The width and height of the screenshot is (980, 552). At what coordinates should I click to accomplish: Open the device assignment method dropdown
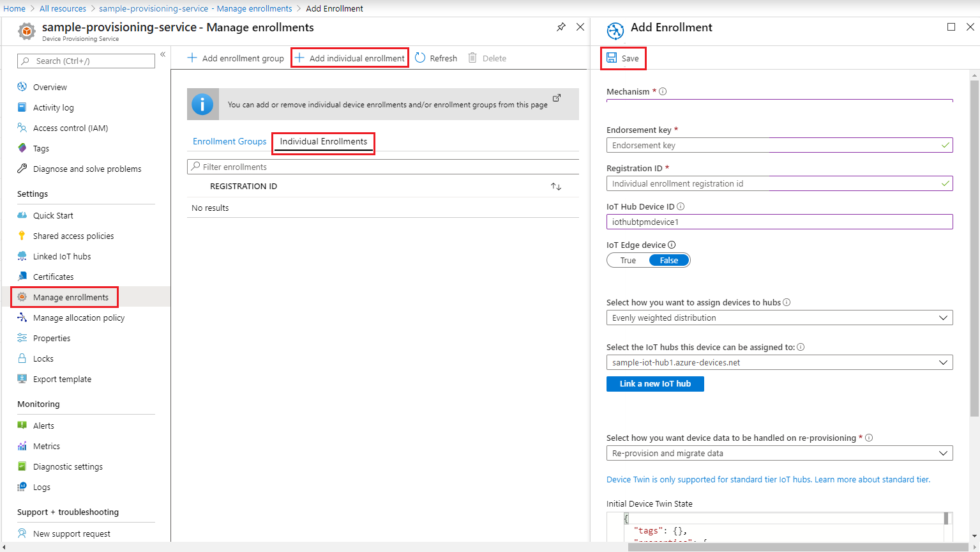tap(779, 318)
